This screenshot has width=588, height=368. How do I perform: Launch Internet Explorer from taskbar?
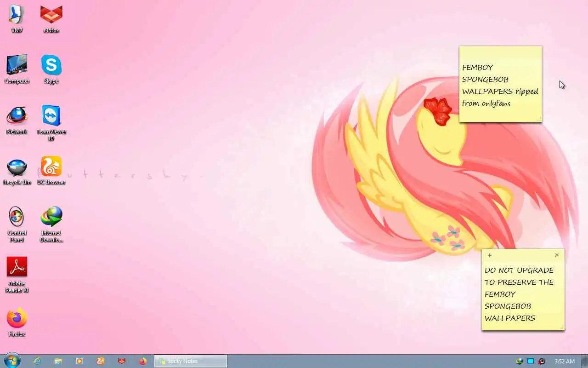click(x=37, y=361)
